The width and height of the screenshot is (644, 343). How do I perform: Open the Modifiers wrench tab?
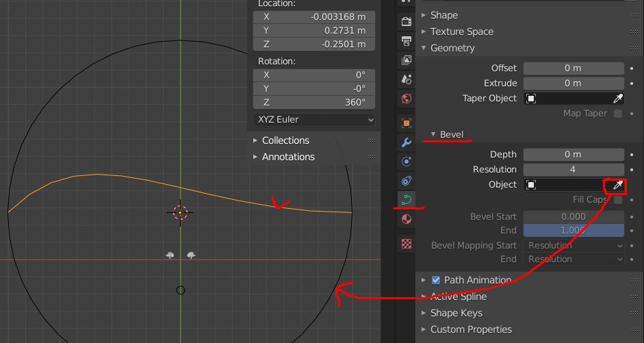[407, 142]
